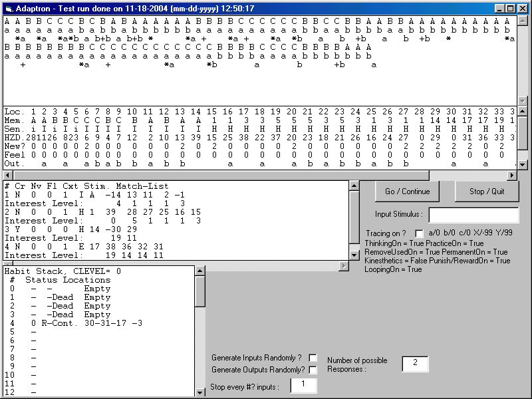Click the 'Habit Stack, CLEVEL= 0' heading
This screenshot has height=399, width=532.
pos(63,271)
